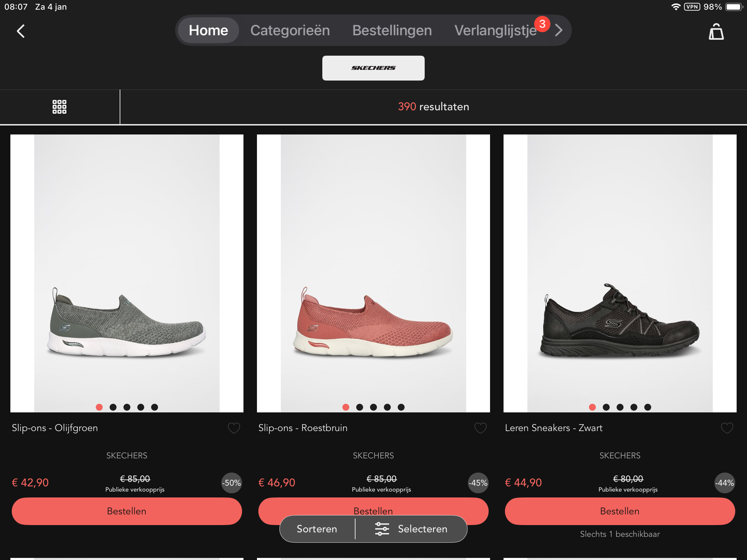Toggle the heart on Slip-ons Roestbruin
The height and width of the screenshot is (560, 747).
click(x=480, y=428)
